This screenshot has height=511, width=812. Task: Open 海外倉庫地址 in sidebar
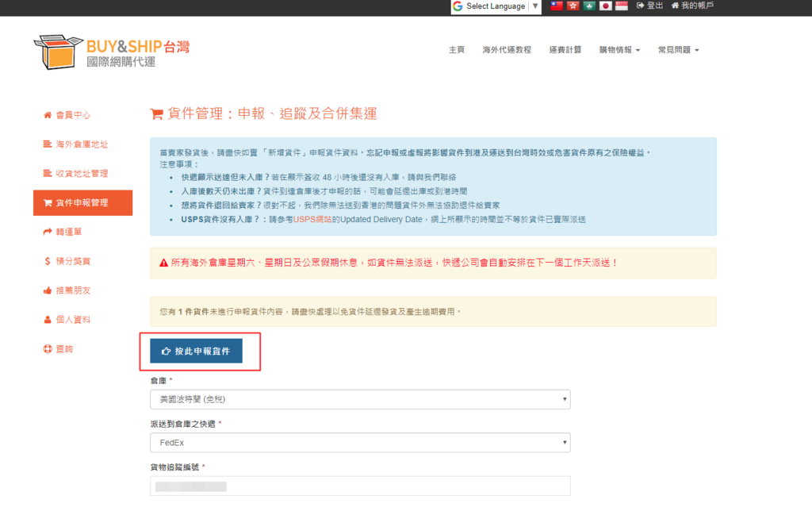81,144
